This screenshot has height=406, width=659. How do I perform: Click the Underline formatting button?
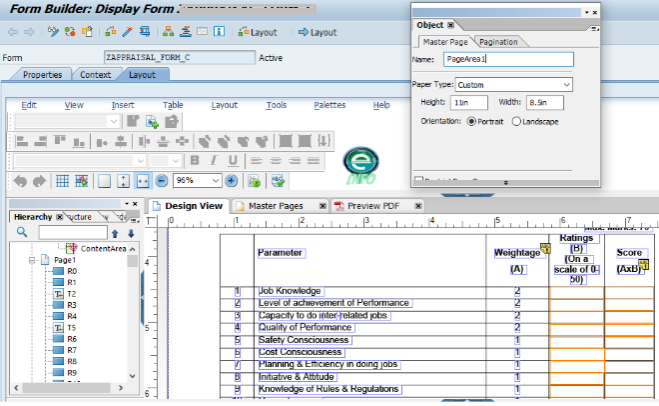click(233, 161)
